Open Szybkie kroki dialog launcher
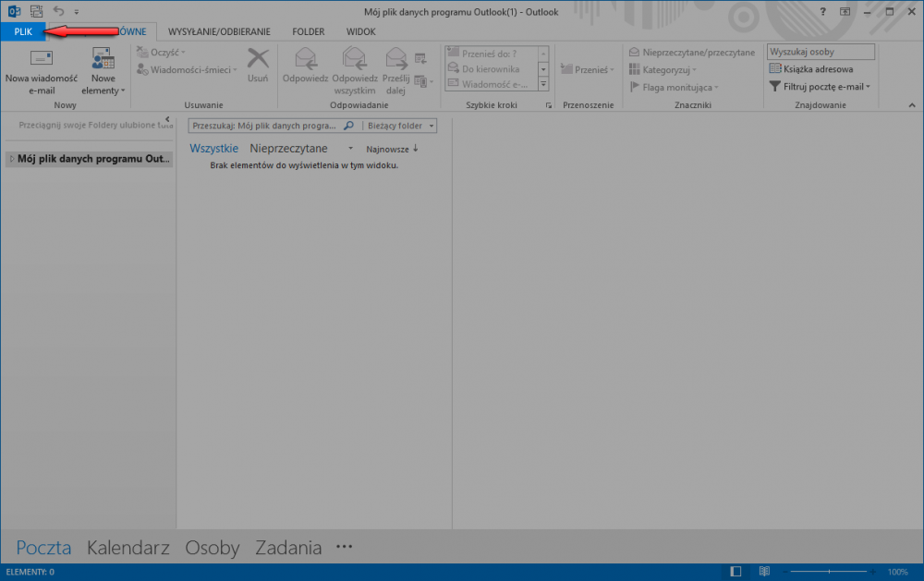This screenshot has height=581, width=924. coord(549,105)
